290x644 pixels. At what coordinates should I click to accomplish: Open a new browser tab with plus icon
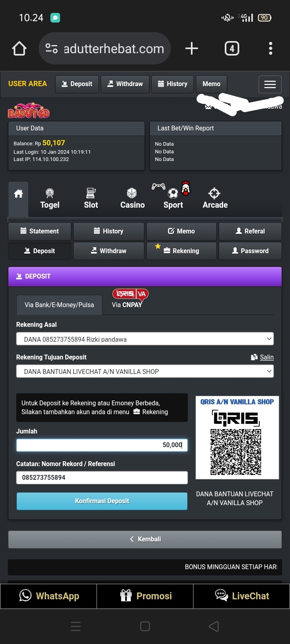[192, 49]
